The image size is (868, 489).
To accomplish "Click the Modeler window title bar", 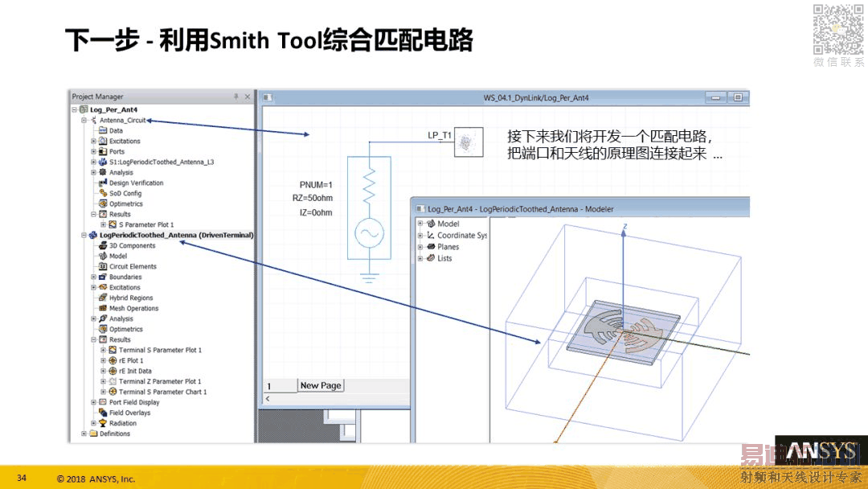I will tap(581, 209).
